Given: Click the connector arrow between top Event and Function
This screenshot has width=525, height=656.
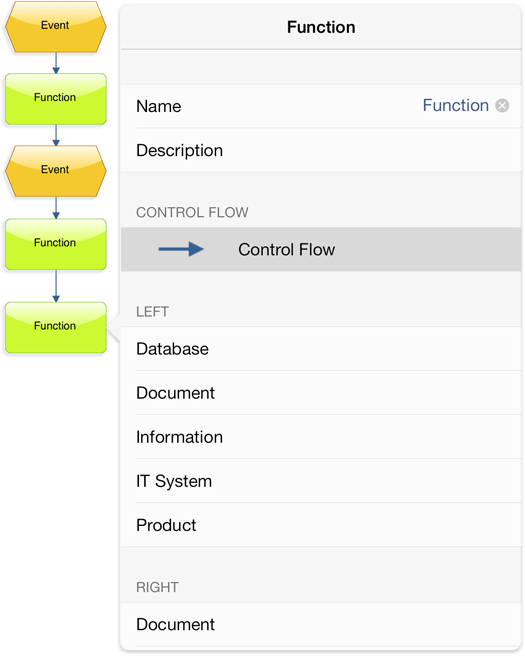Looking at the screenshot, I should [56, 63].
